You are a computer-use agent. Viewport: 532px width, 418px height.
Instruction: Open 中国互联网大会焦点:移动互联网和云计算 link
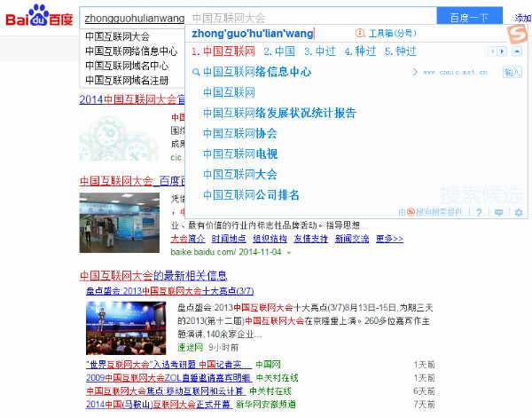pos(166,391)
